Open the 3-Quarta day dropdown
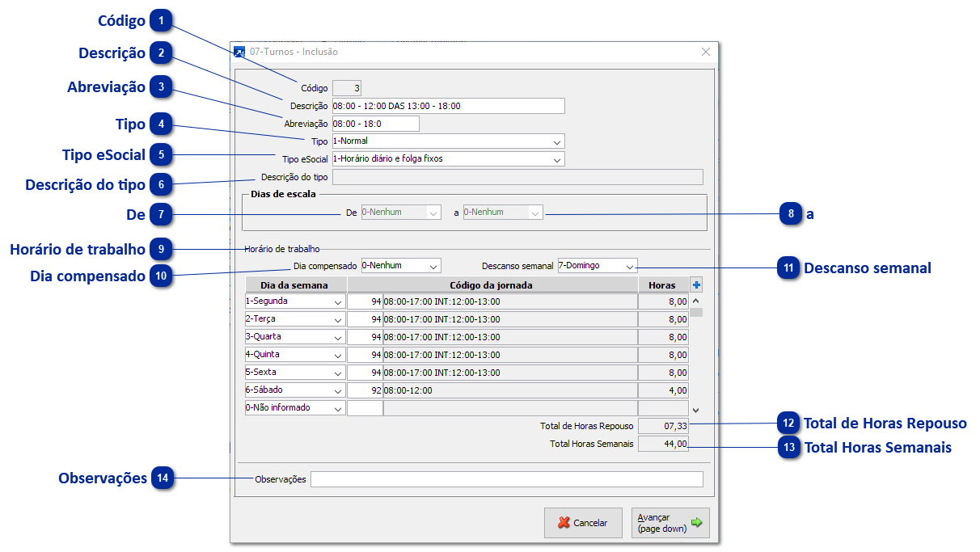Viewport: 980px width, 552px height. coord(295,337)
